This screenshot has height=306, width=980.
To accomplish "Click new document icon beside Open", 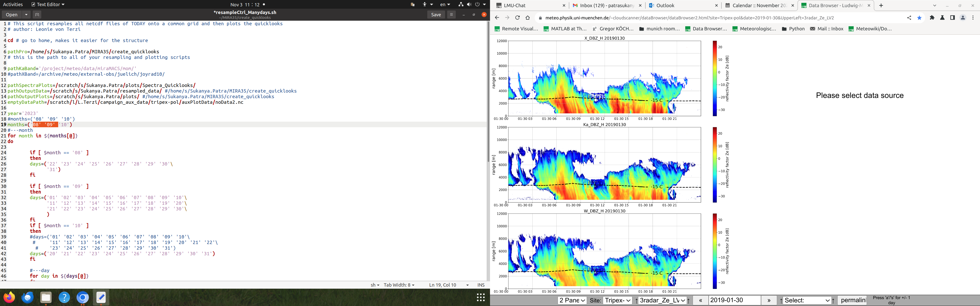I will (37, 15).
